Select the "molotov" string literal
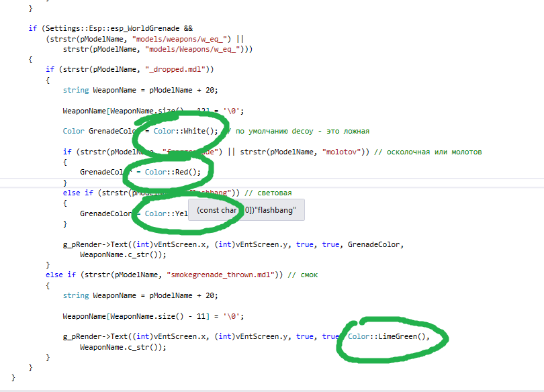This screenshot has width=544, height=392. point(342,152)
